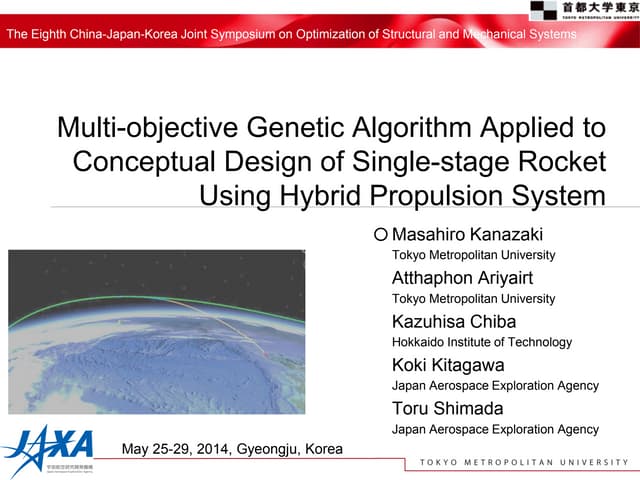Click the Eighth China-Japan-Korea Joint Symposium header

[291, 35]
